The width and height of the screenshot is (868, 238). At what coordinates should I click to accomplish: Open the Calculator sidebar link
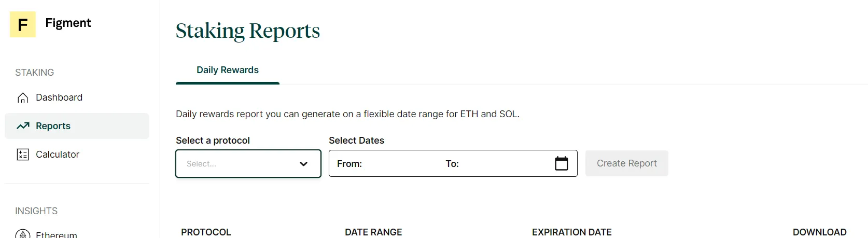pos(58,155)
